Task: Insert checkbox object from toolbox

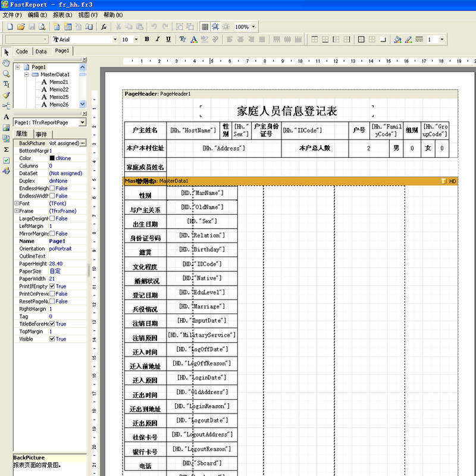Action: pos(7,160)
